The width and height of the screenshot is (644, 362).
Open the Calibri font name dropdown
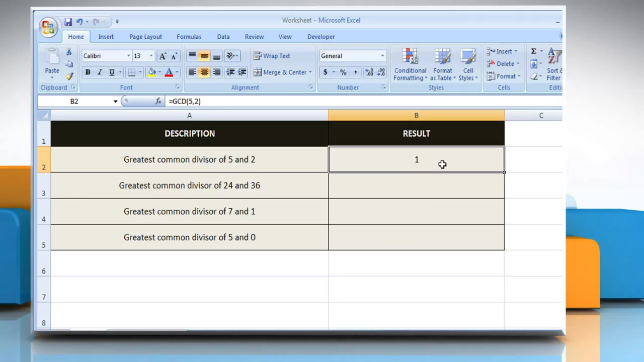pos(128,56)
